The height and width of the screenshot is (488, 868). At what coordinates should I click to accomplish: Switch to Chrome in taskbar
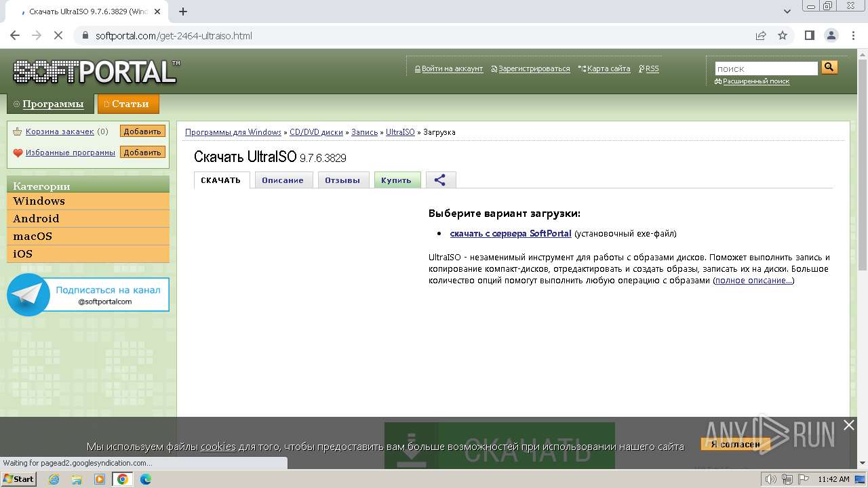(x=123, y=479)
